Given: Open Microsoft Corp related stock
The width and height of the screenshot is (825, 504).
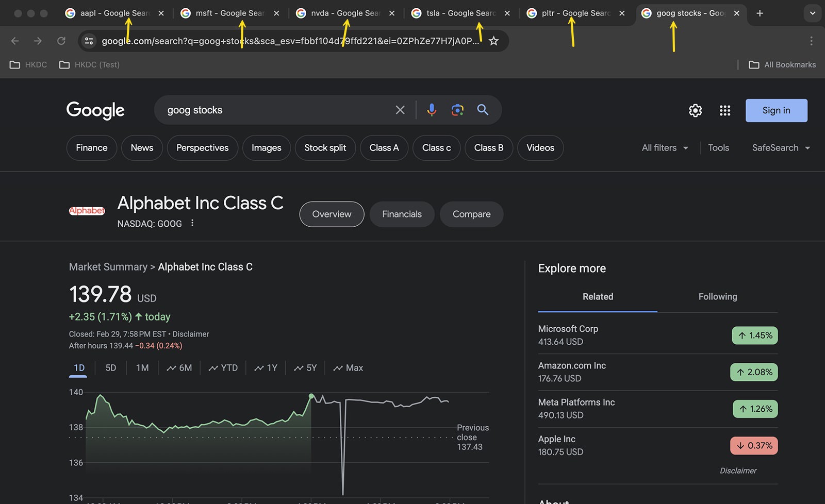Looking at the screenshot, I should tap(658, 335).
